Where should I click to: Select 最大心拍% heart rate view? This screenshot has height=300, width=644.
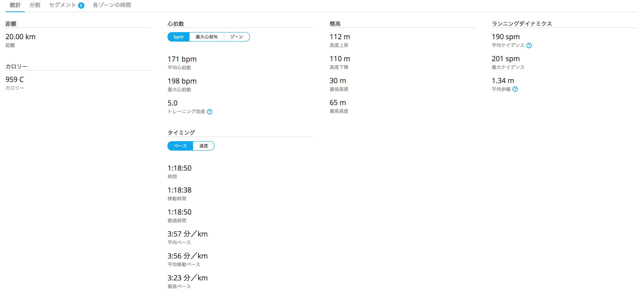click(x=206, y=37)
